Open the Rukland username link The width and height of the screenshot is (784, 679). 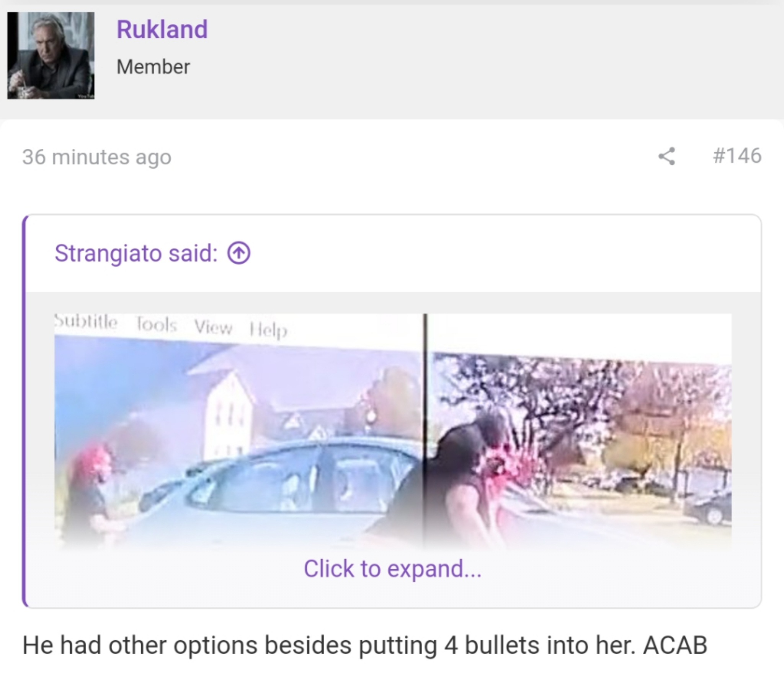(162, 29)
